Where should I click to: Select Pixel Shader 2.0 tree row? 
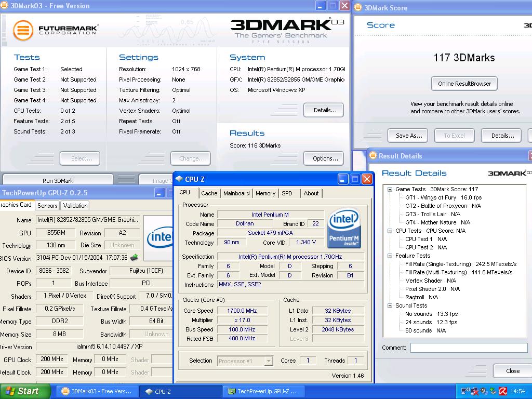433,289
